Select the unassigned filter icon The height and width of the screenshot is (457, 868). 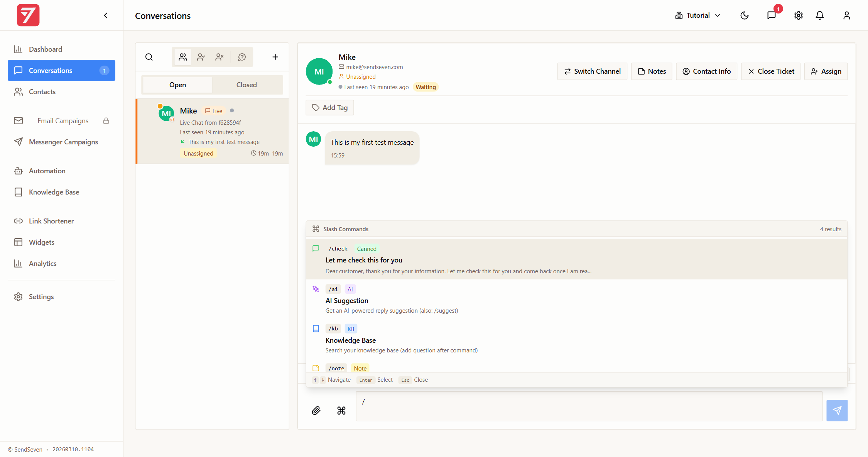(x=220, y=57)
